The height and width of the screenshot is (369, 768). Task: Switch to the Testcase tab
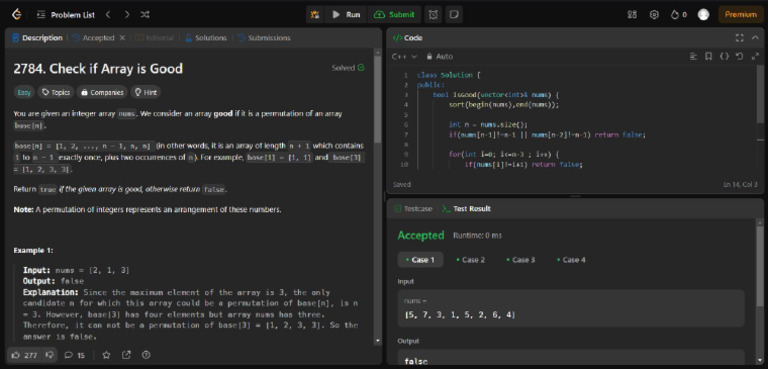[413, 209]
